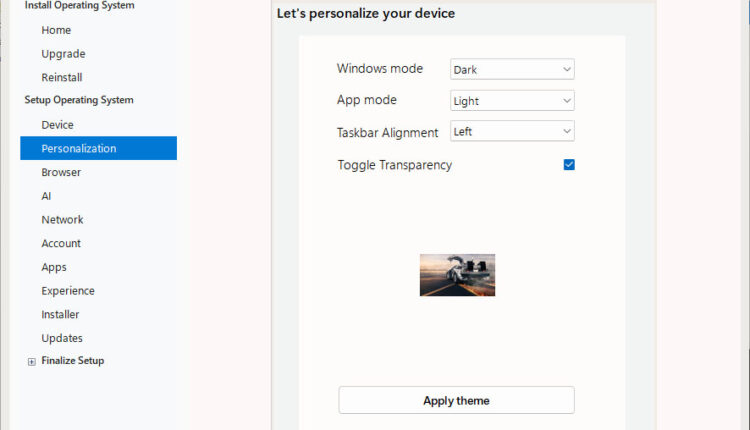Open the Account setup page
750x430 pixels.
tap(61, 243)
